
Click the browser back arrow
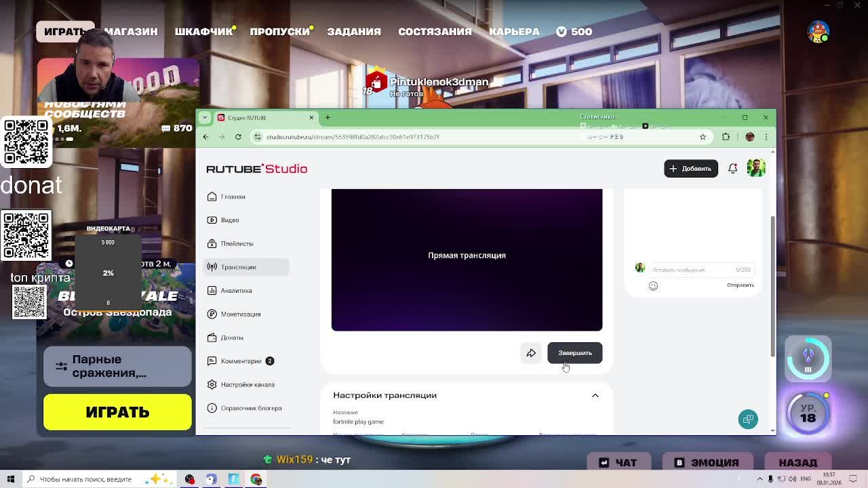pyautogui.click(x=205, y=137)
